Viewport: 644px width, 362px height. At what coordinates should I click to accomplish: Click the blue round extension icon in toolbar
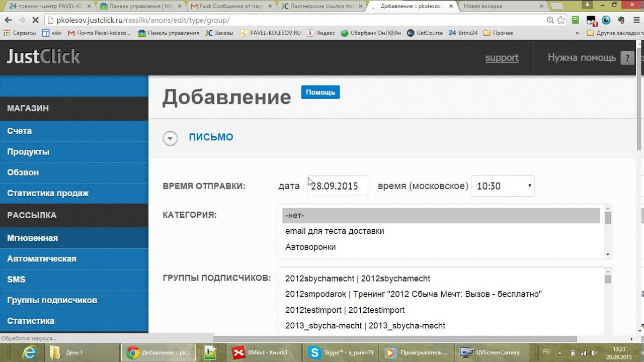pyautogui.click(x=606, y=20)
